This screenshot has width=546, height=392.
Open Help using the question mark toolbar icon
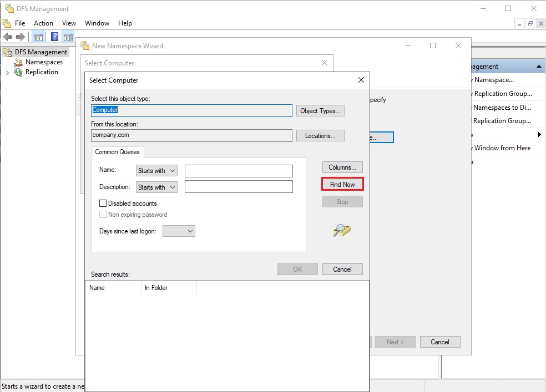[53, 37]
